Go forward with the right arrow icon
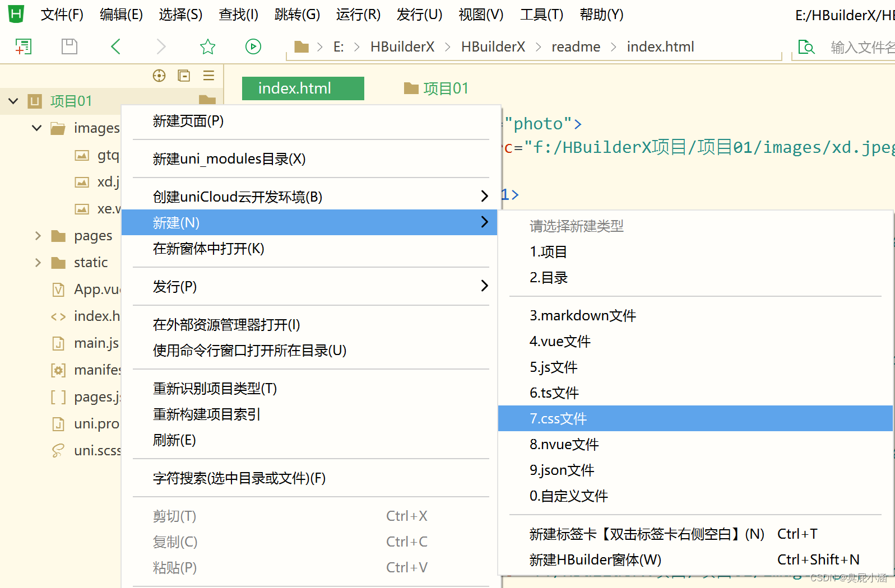 [161, 46]
